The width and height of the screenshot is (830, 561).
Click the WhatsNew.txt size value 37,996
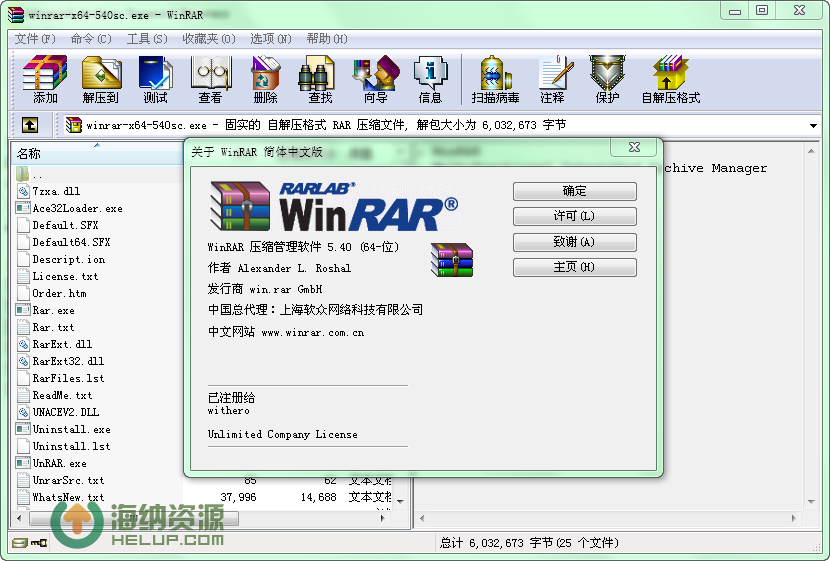coord(238,497)
